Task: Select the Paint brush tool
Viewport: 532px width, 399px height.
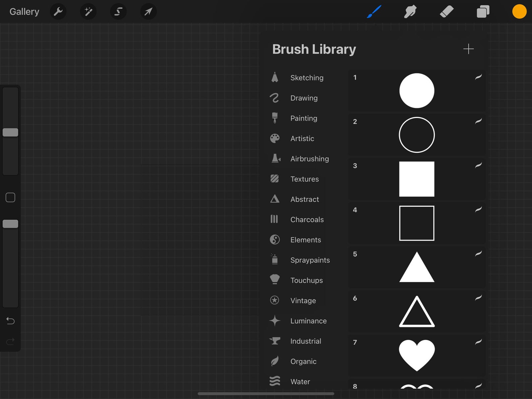Action: coord(374,12)
